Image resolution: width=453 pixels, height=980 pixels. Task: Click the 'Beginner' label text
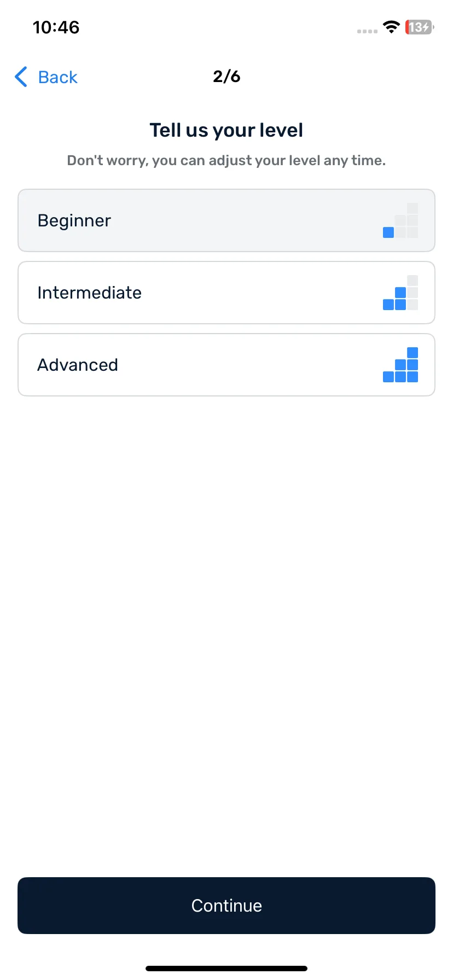pos(74,221)
